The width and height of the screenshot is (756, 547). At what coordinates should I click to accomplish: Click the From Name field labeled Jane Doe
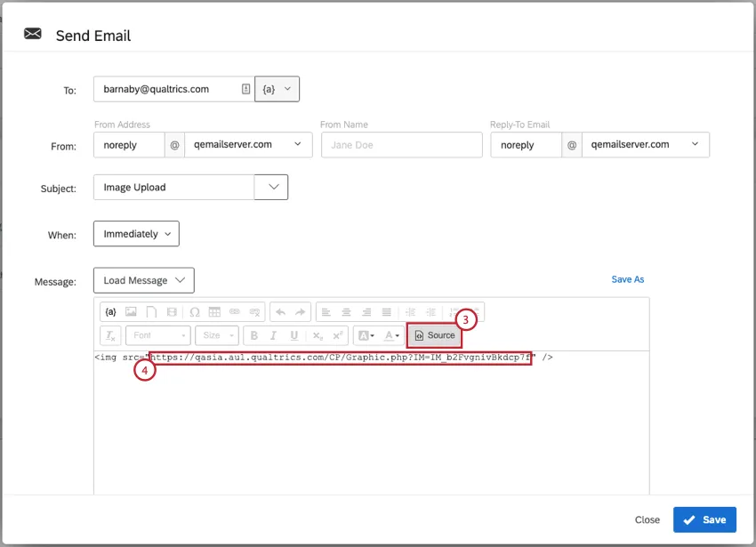coord(401,144)
